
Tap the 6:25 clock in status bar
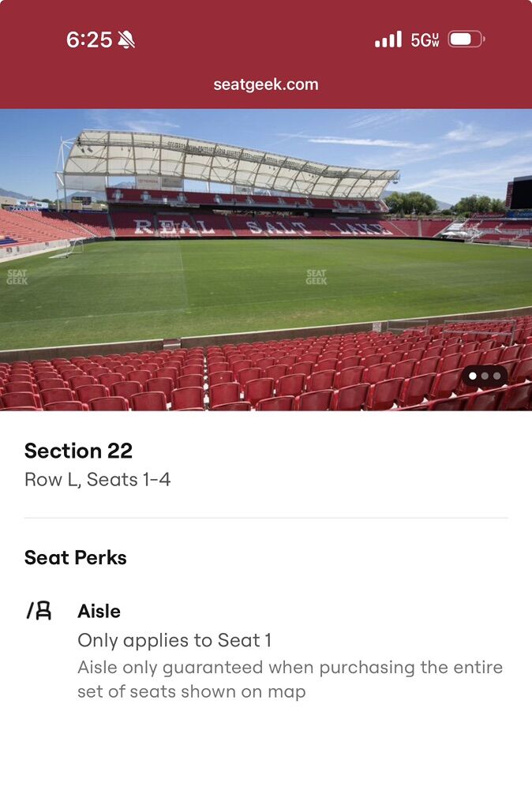[88, 40]
